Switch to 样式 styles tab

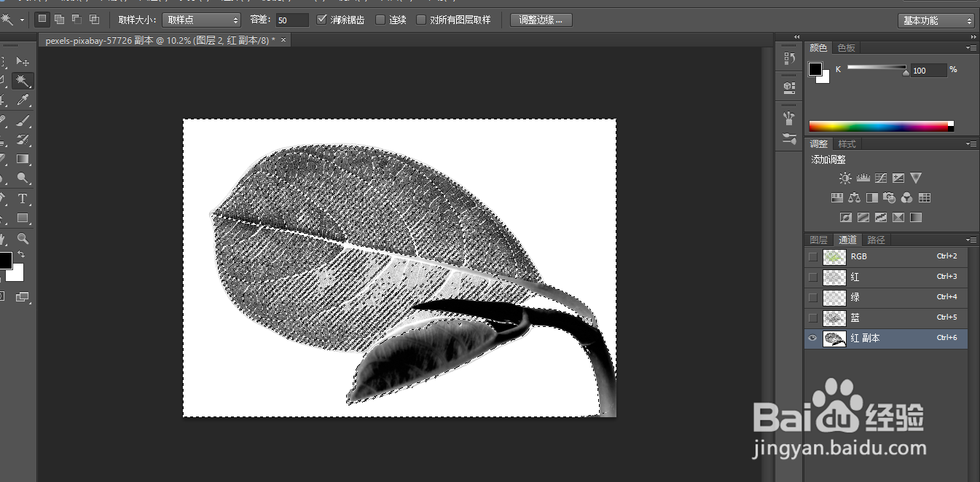[847, 143]
